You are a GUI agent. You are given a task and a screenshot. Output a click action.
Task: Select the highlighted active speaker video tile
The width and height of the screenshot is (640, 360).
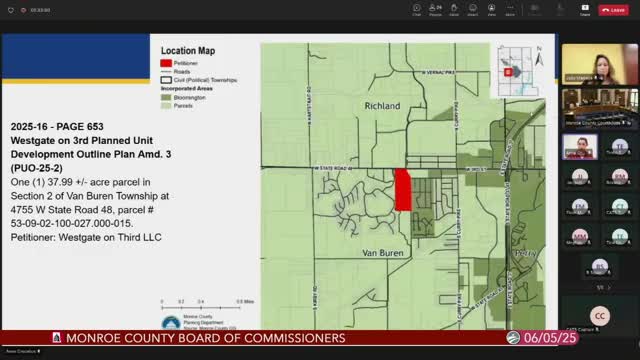580,147
